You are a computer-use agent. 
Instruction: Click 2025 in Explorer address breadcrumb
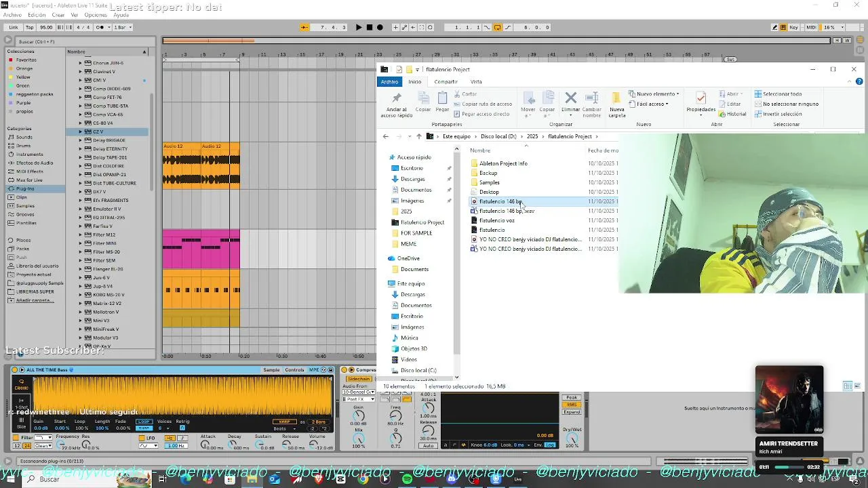pos(532,136)
